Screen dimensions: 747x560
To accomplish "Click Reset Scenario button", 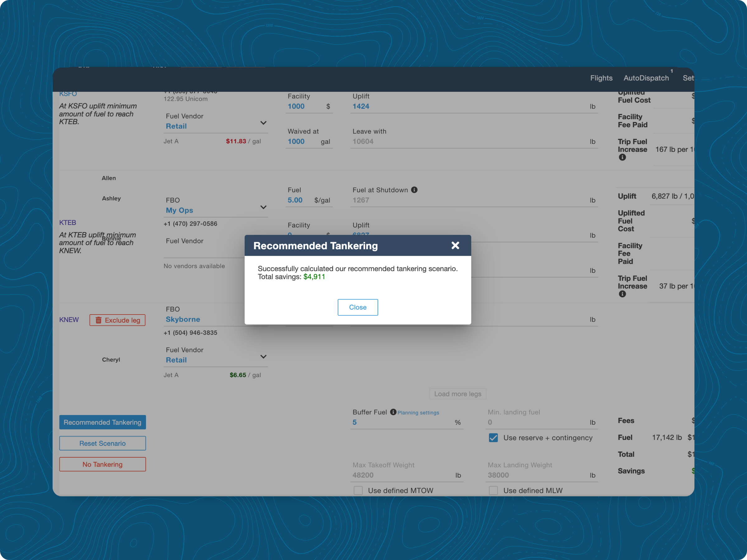I will (x=102, y=443).
